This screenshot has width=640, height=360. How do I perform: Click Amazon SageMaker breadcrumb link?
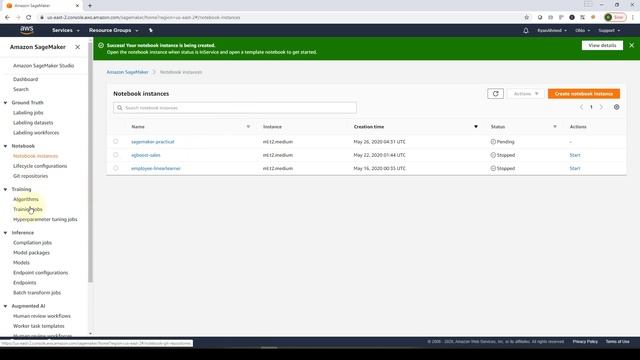[x=127, y=72]
